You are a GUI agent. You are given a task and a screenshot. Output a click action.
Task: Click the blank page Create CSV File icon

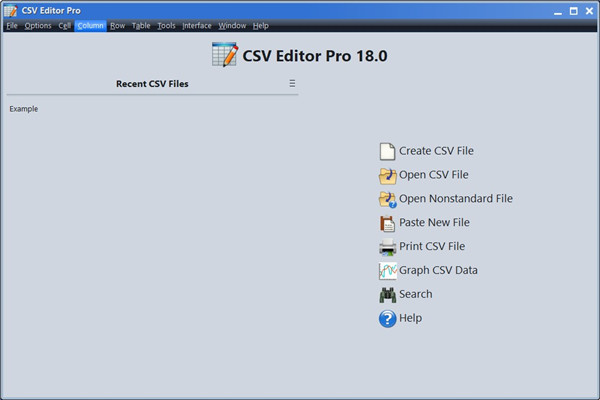[x=387, y=151]
